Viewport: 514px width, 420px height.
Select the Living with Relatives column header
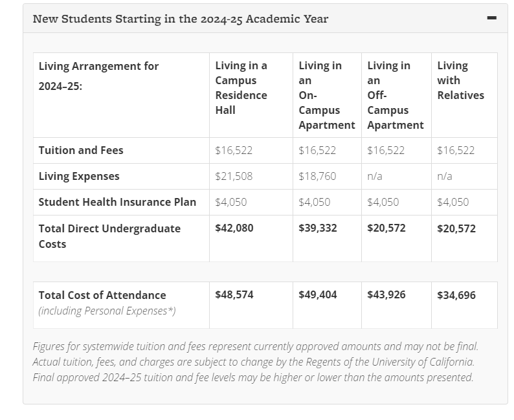pyautogui.click(x=460, y=80)
